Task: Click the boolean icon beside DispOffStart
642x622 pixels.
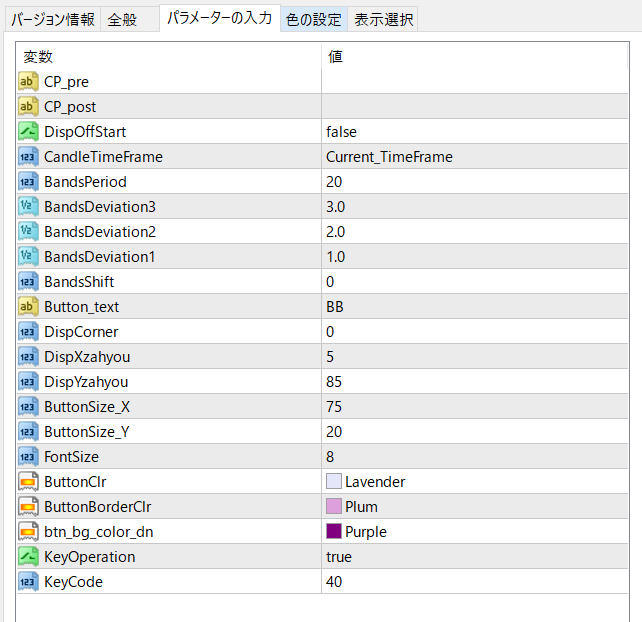Action: 28,132
